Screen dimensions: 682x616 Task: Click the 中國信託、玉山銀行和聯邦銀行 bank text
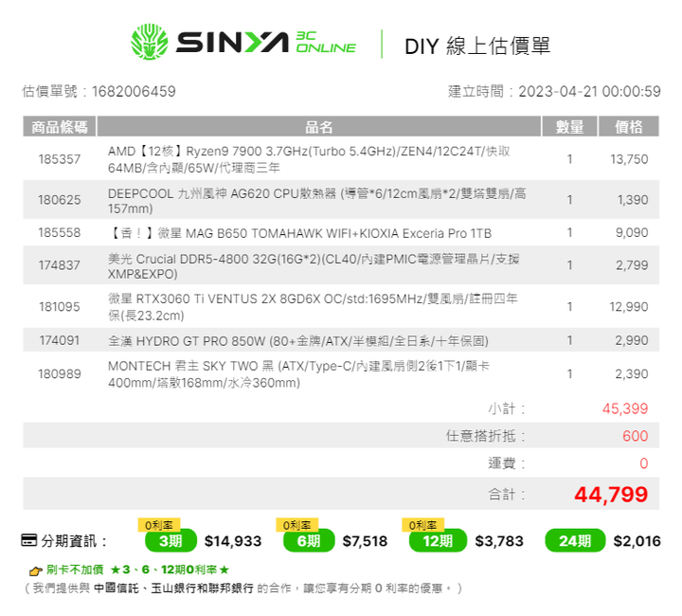173,589
